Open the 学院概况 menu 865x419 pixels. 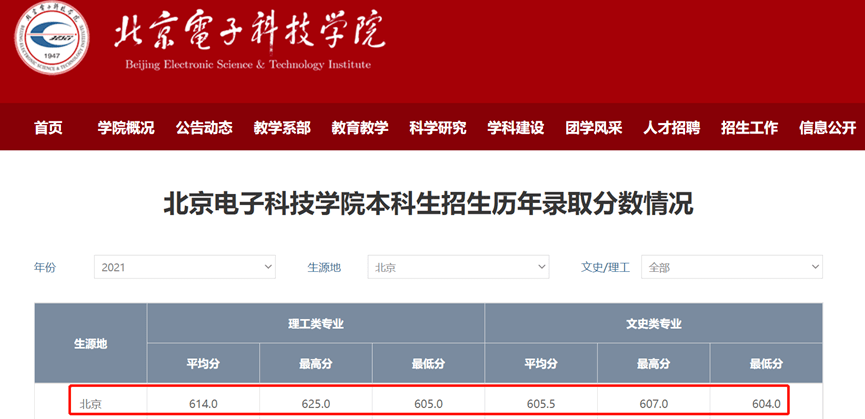(x=126, y=128)
